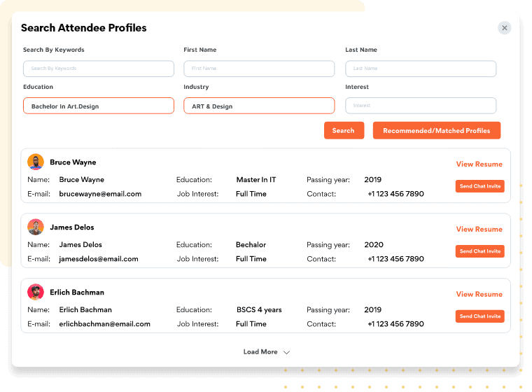Open Erlich Bachman's resume link

[479, 295]
